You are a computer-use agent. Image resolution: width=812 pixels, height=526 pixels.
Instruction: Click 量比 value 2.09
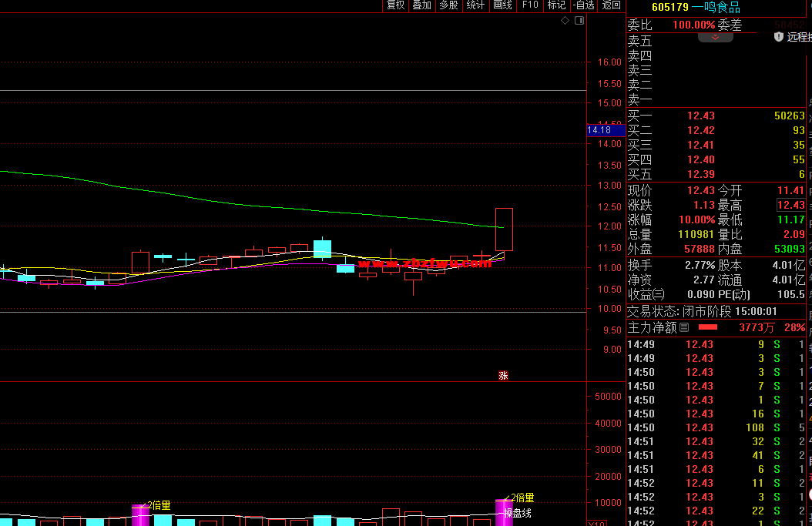click(x=794, y=235)
